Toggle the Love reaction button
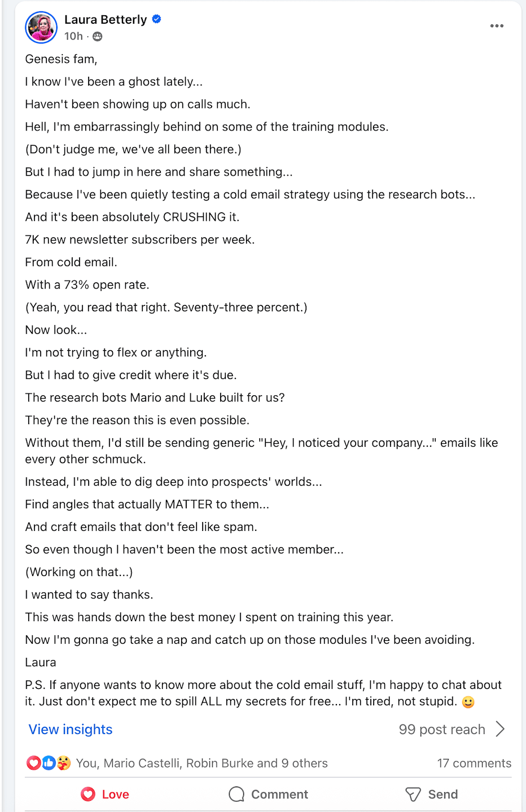The image size is (526, 812). pos(105,794)
